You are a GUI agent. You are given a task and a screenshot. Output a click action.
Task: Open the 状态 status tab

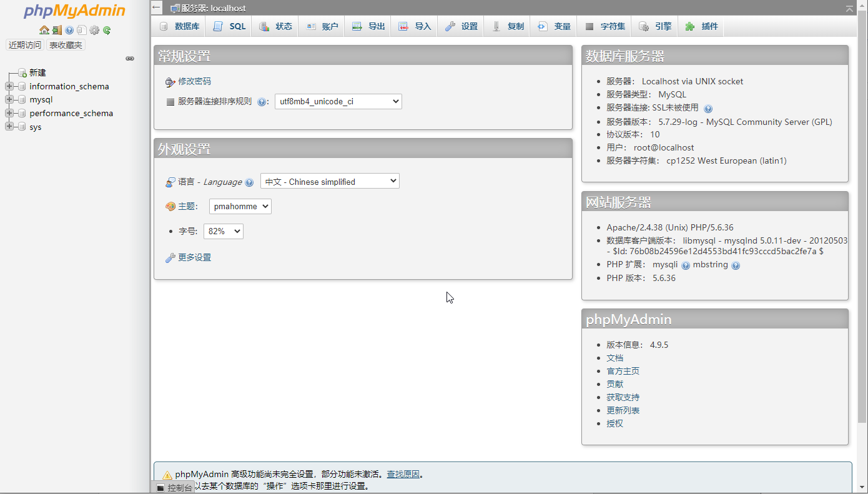(x=275, y=26)
